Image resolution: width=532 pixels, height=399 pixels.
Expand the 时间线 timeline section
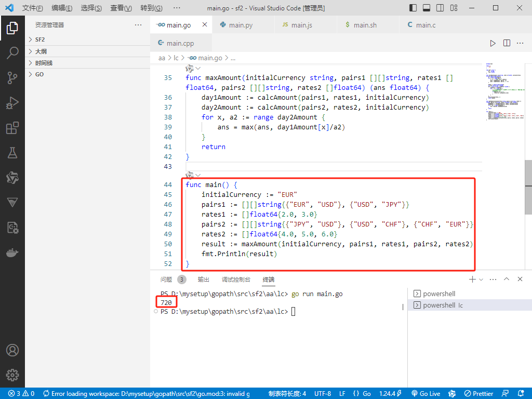[87, 63]
